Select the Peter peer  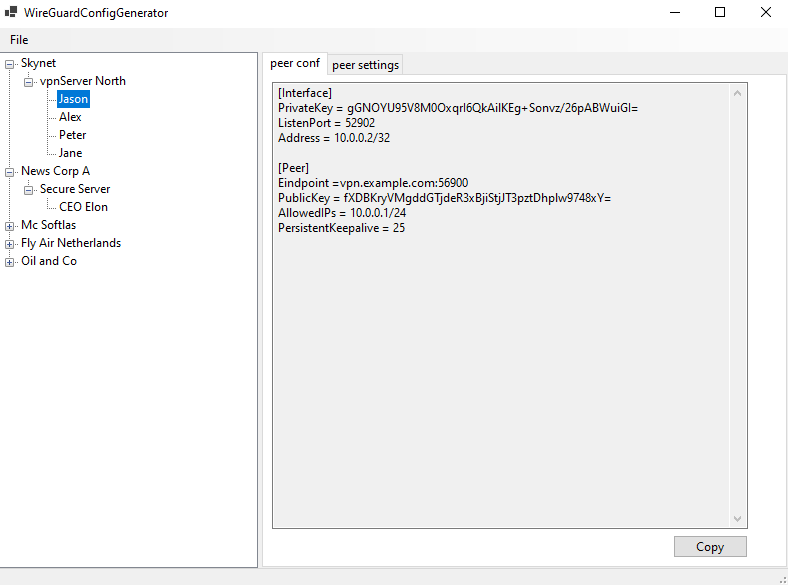(x=72, y=135)
